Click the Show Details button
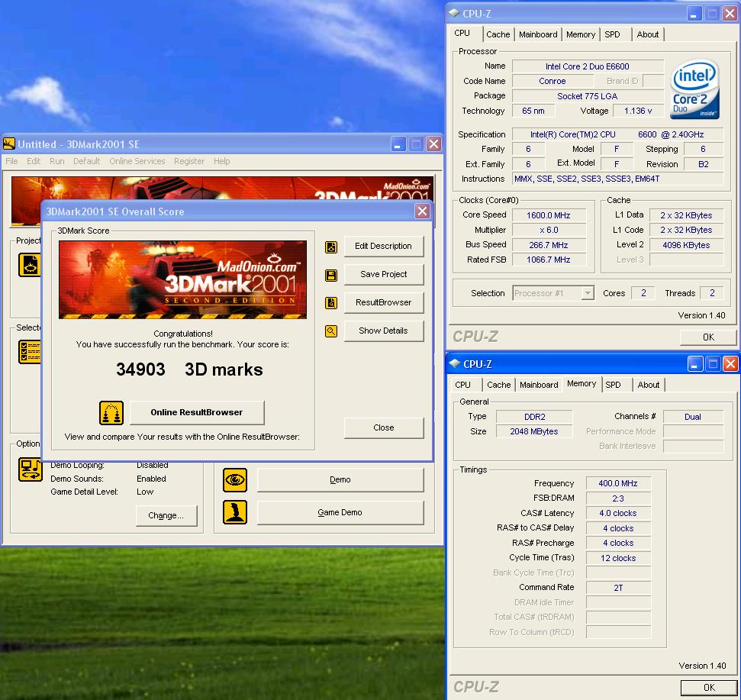 (x=383, y=331)
